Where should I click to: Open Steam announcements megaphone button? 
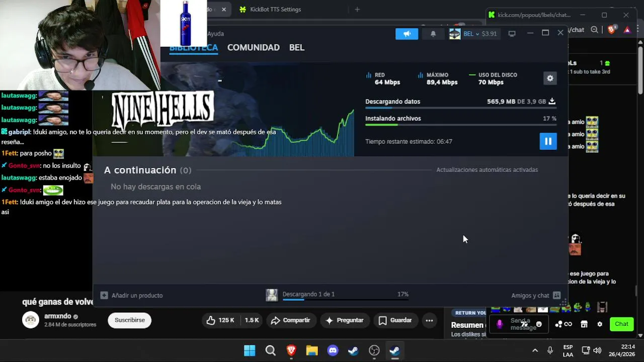[x=407, y=34]
